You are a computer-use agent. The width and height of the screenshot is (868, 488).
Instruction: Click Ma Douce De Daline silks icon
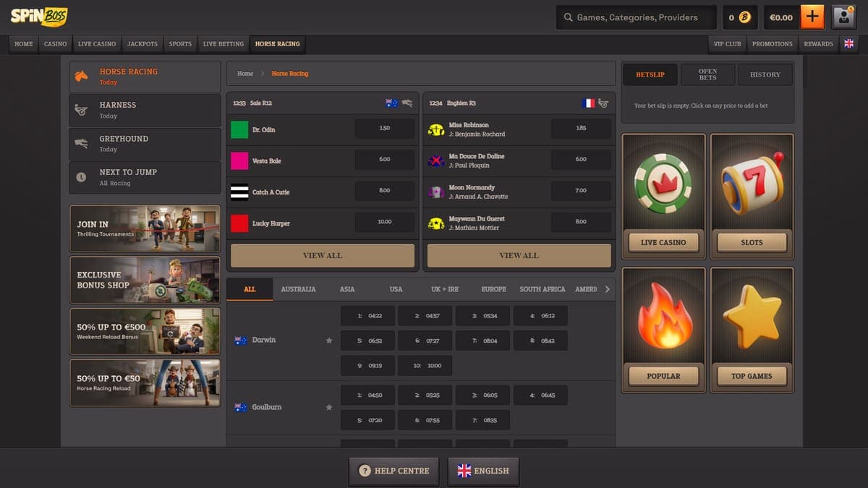pyautogui.click(x=436, y=160)
